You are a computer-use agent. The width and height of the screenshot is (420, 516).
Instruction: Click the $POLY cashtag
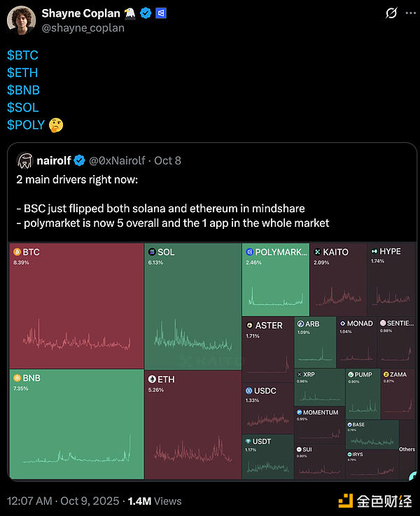(26, 125)
